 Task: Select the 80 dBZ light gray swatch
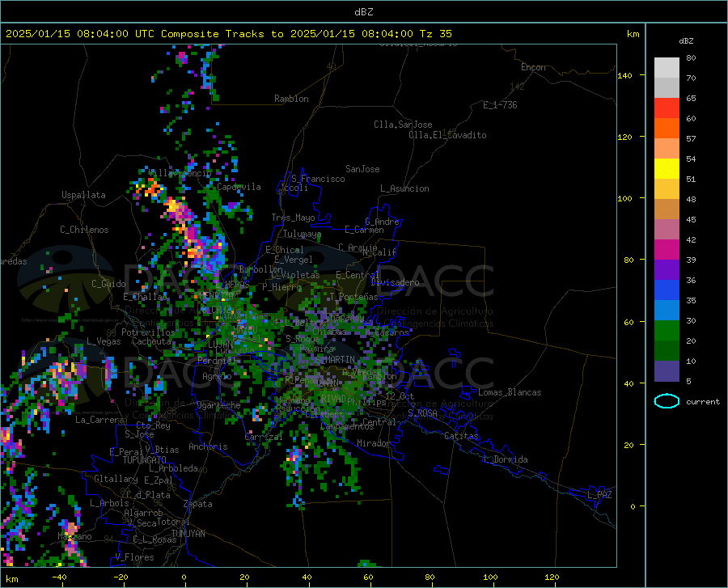coord(667,68)
